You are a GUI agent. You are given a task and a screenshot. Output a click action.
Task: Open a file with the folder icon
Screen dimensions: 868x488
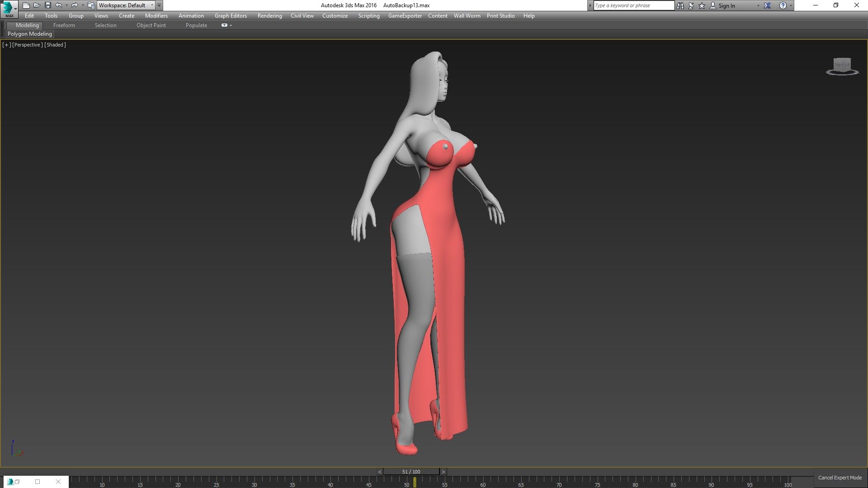[37, 5]
